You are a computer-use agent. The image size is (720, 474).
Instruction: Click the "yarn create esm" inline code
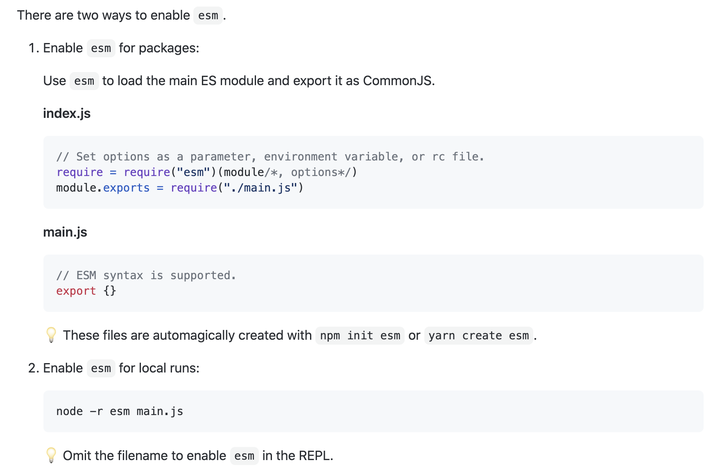[x=479, y=336]
